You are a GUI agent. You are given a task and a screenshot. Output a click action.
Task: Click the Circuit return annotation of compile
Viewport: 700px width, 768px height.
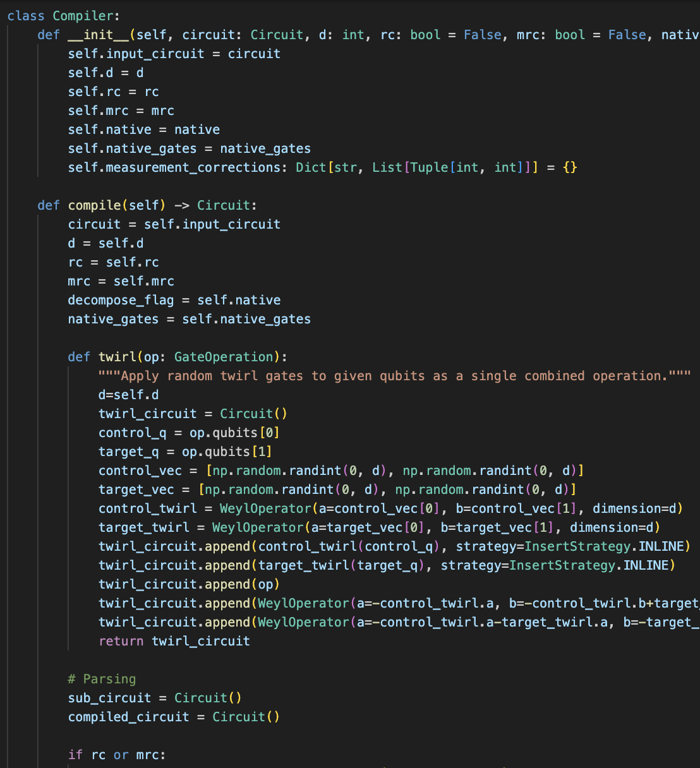(224, 205)
